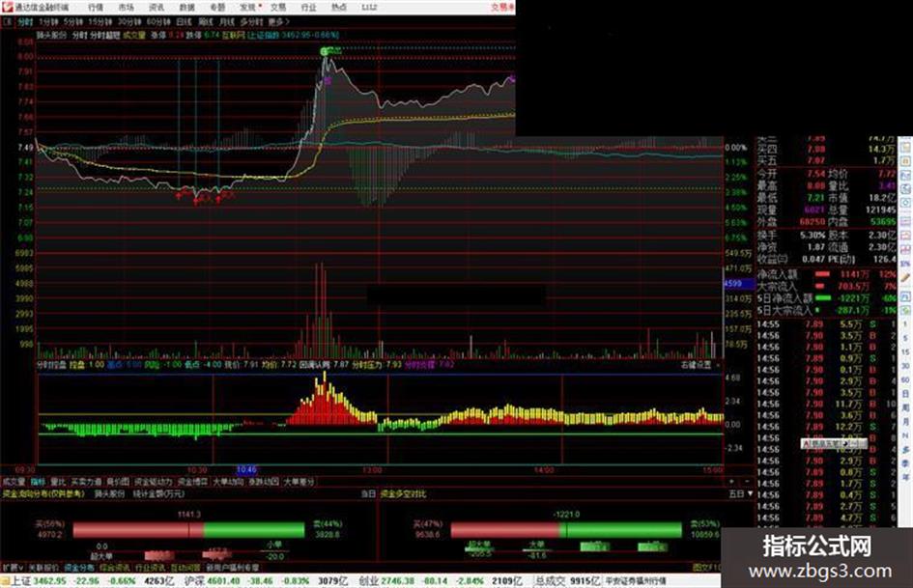Switch to 月线 chart period
Viewport: 913px width, 588px height.
(x=226, y=21)
